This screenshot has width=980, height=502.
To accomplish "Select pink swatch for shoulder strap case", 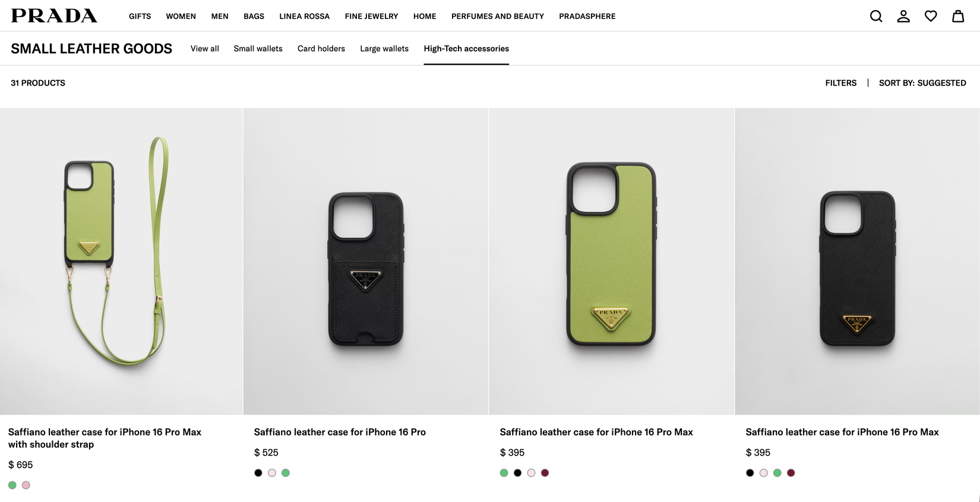I will tap(26, 485).
